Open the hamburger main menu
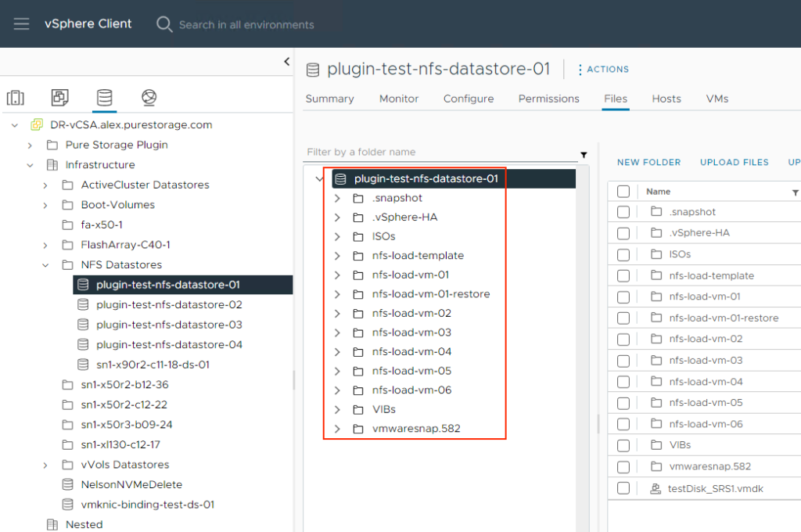Screen dimensions: 801x532 (21, 24)
